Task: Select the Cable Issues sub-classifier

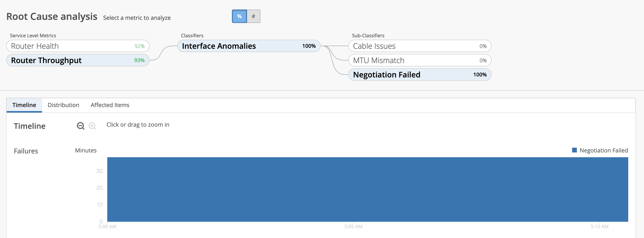Action: point(419,46)
